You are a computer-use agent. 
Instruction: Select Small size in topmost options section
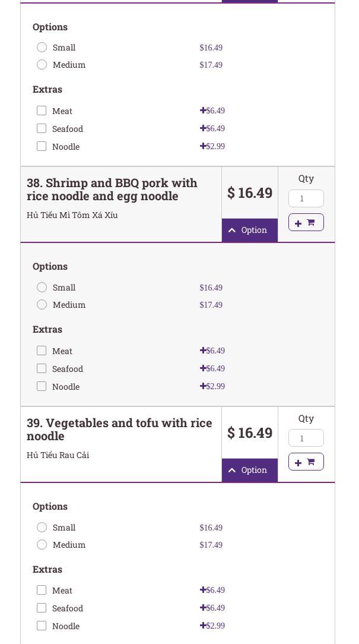[42, 48]
